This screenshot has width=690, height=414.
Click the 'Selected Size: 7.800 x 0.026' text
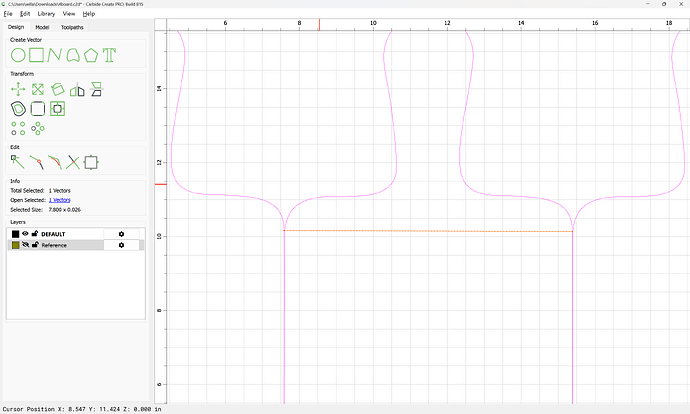point(45,210)
